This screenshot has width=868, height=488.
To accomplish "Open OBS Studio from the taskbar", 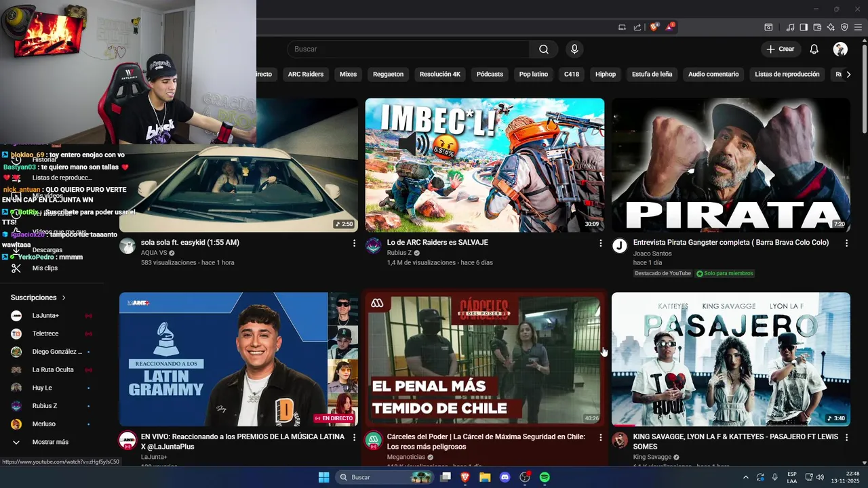I will [524, 477].
